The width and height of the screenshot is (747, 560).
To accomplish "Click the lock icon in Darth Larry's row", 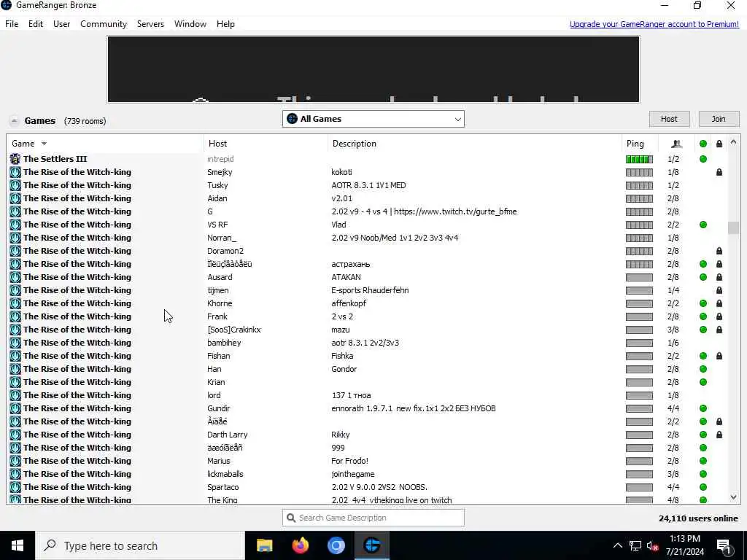I will [719, 435].
